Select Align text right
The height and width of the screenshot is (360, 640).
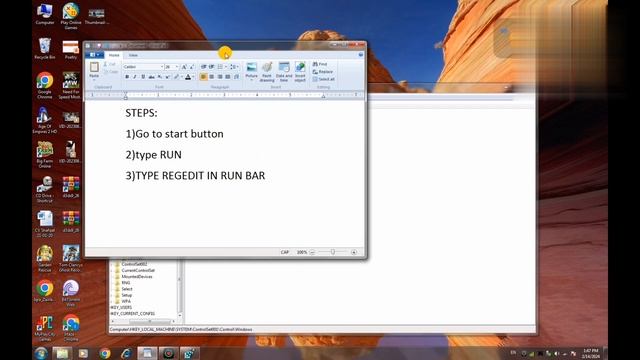(220, 77)
